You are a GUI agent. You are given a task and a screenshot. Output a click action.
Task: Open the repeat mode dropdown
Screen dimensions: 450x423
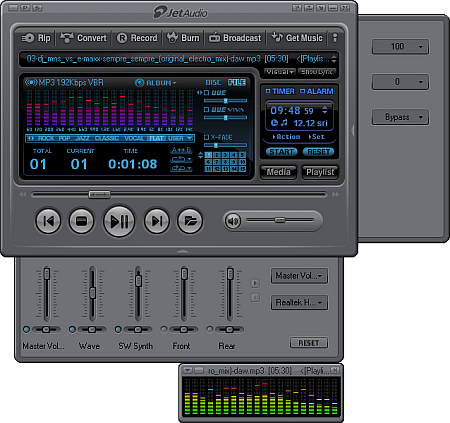coord(181,160)
